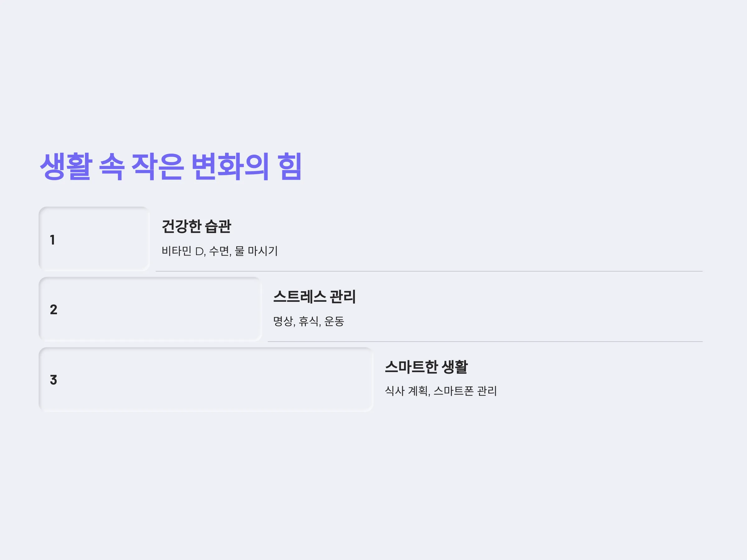Screen dimensions: 747x560
Task: Click the word 수면 in the first description
Action: pos(219,251)
